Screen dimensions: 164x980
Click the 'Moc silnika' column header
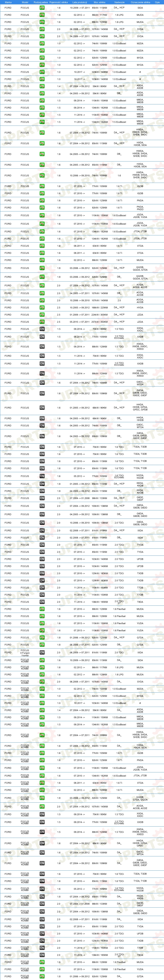coord(99,2)
